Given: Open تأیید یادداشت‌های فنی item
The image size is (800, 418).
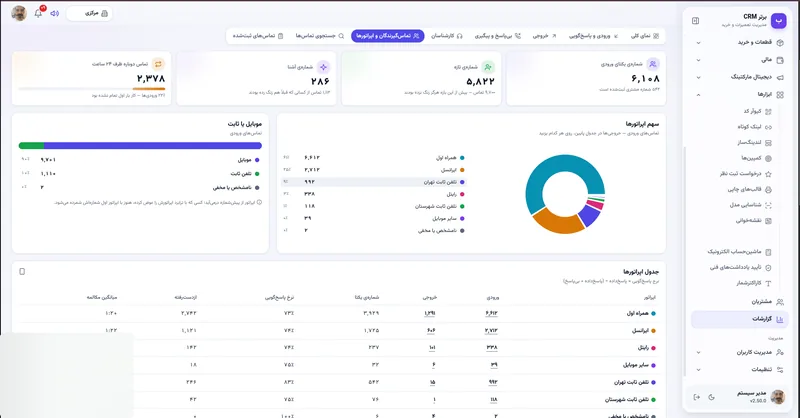Looking at the screenshot, I should 740,267.
